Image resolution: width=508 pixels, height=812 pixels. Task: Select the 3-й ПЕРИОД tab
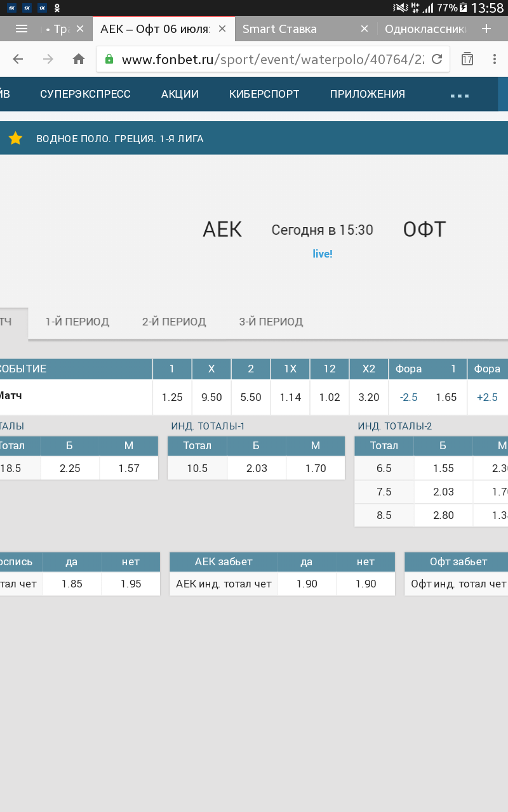tap(271, 322)
